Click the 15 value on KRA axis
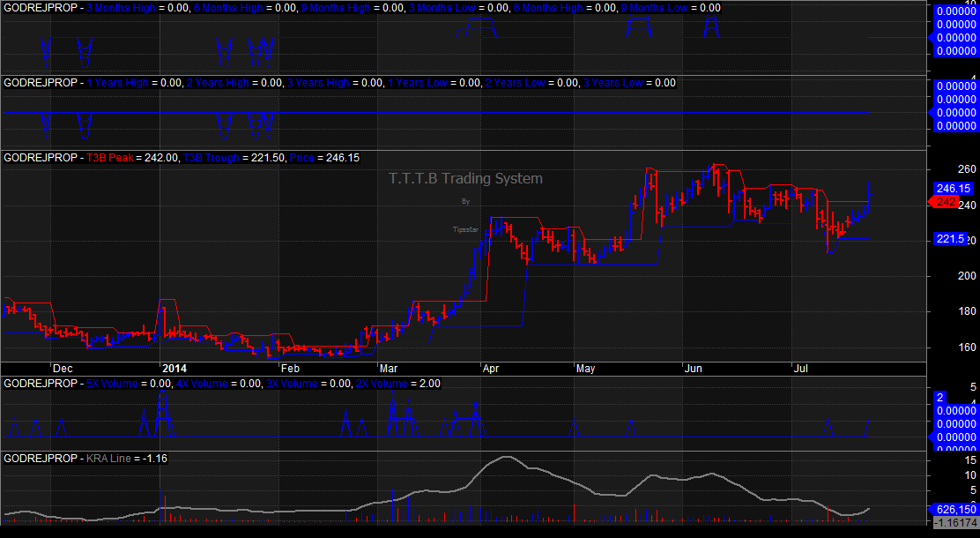Image resolution: width=980 pixels, height=538 pixels. pyautogui.click(x=970, y=460)
